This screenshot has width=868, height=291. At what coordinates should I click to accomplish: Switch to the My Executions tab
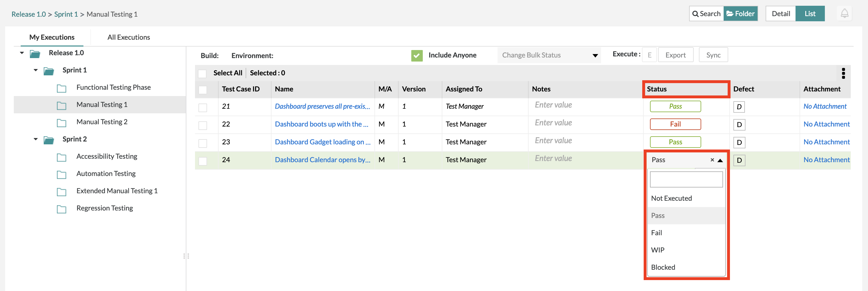(x=52, y=37)
